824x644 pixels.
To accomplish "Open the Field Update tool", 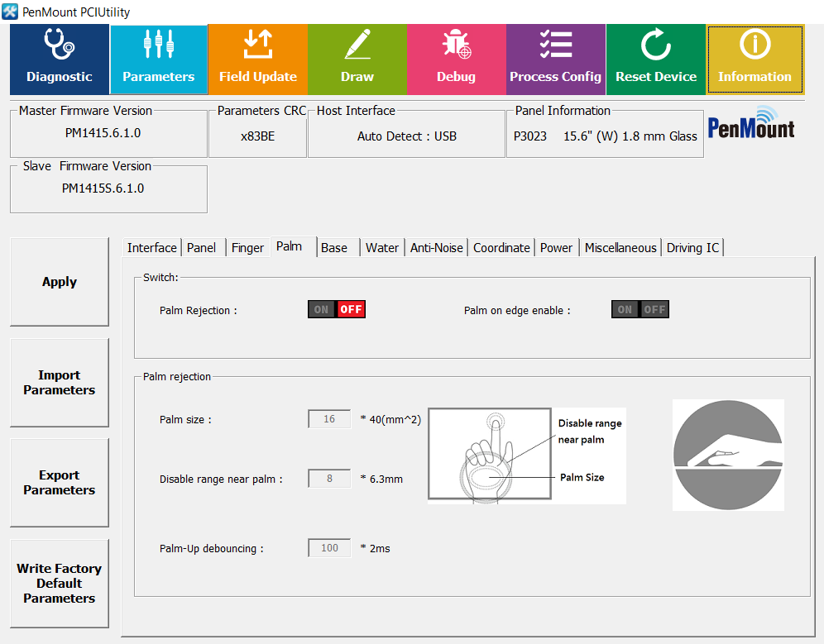I will coord(257,59).
